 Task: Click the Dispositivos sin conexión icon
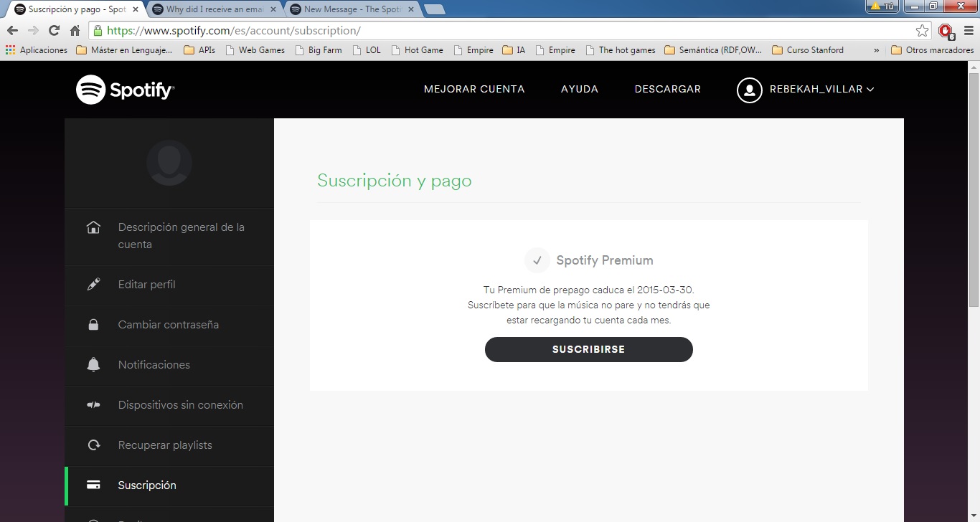coord(93,405)
